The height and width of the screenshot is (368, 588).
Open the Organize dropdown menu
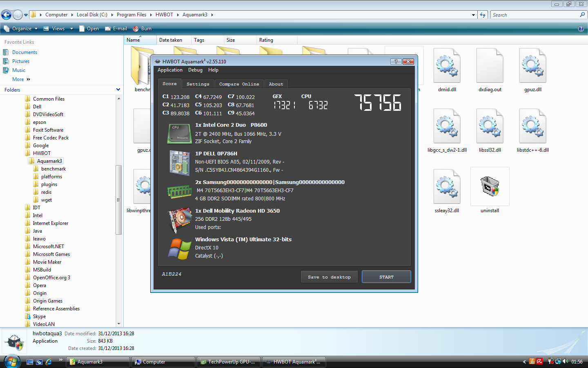tap(20, 29)
